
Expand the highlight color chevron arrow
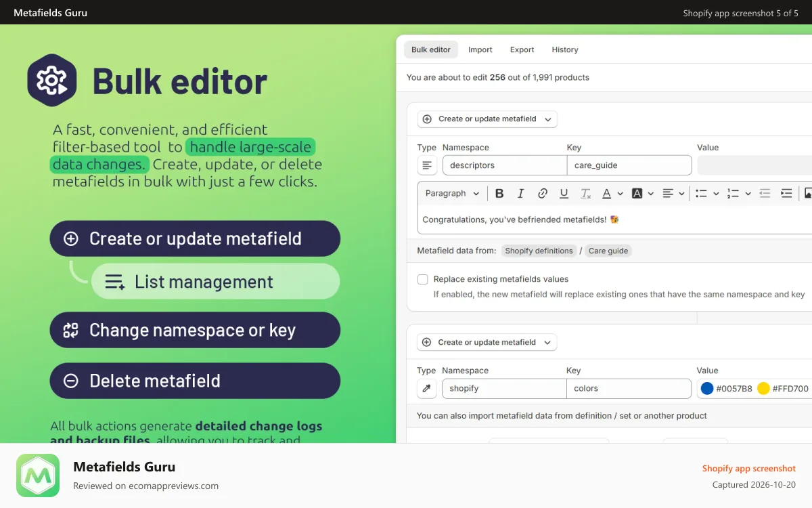coord(651,194)
